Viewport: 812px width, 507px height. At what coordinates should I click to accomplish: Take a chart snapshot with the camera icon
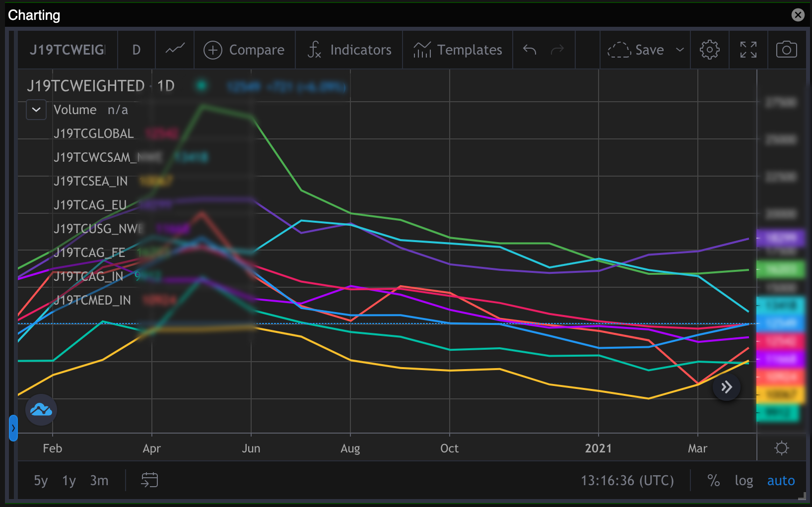click(786, 50)
